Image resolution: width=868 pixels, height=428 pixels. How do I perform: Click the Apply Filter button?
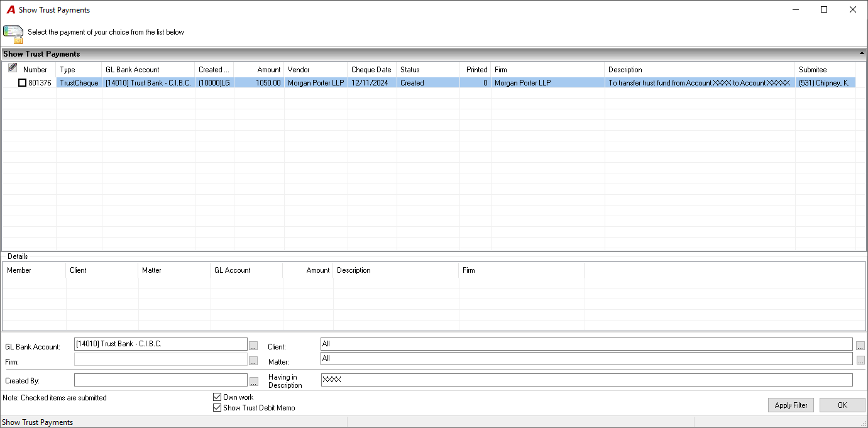click(x=791, y=405)
